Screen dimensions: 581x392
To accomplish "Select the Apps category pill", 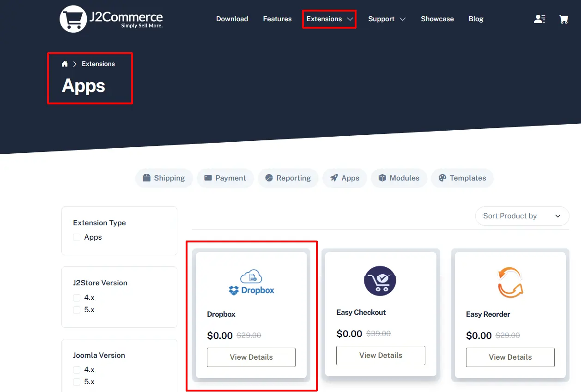I will 345,178.
